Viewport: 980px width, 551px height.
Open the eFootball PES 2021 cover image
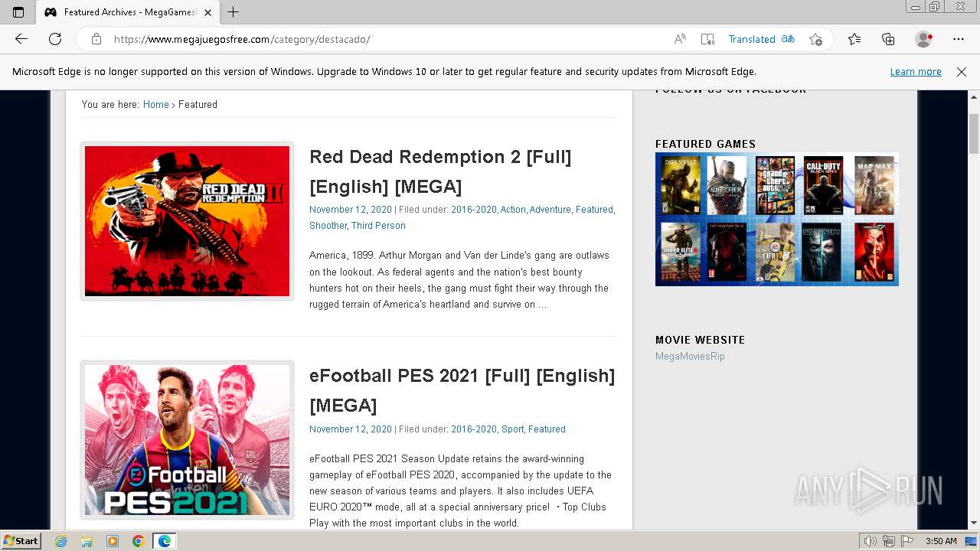(x=188, y=440)
